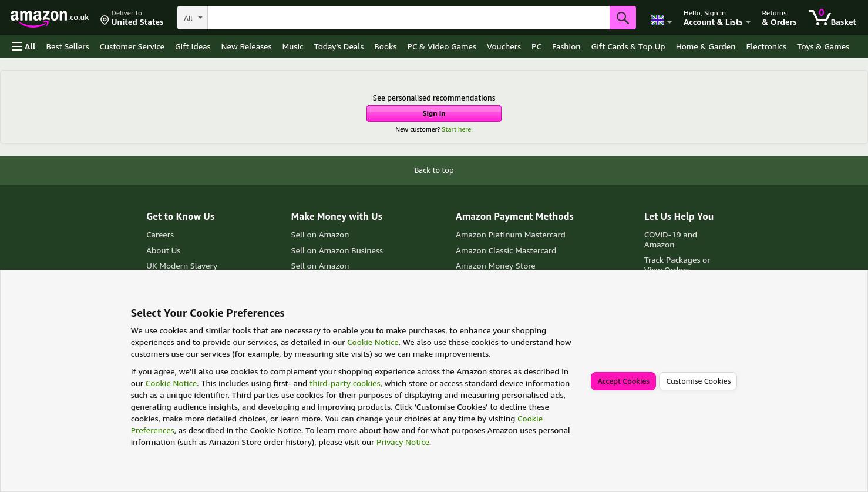Click Back to top bar
Image resolution: width=868 pixels, height=492 pixels.
click(434, 170)
